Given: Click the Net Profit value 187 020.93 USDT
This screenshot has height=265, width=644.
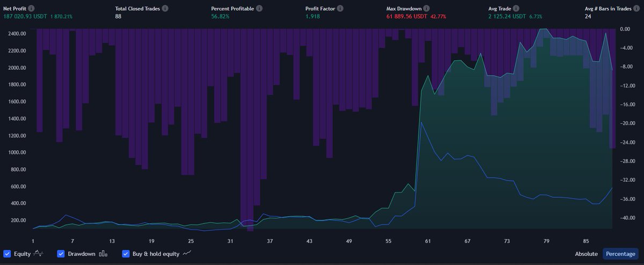Looking at the screenshot, I should click(x=25, y=17).
